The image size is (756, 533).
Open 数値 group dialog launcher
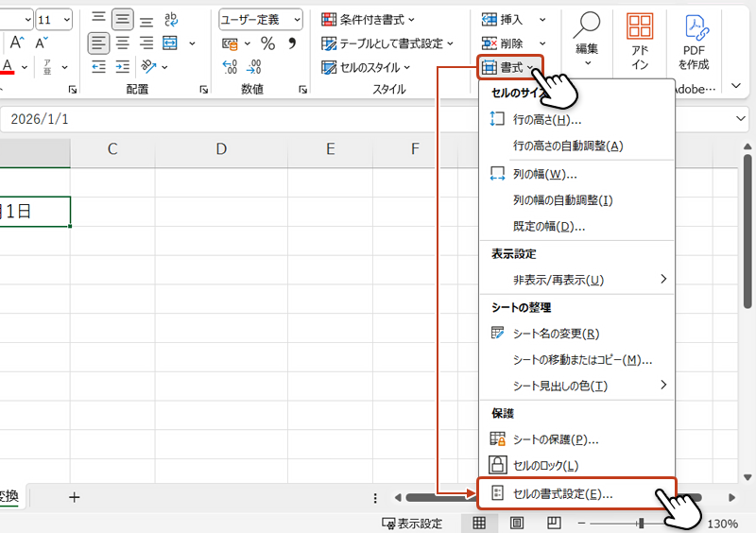(302, 89)
